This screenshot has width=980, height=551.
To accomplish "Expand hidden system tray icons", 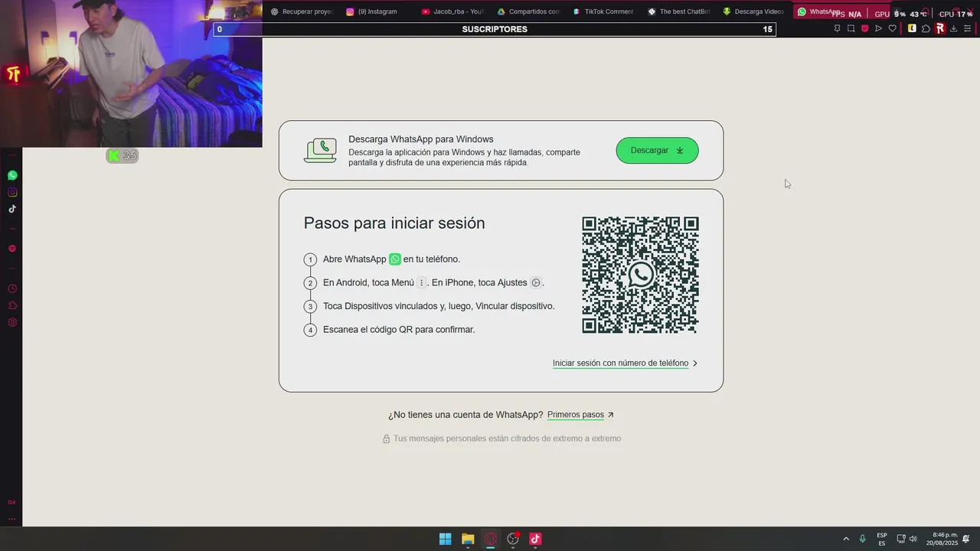I will pyautogui.click(x=846, y=539).
